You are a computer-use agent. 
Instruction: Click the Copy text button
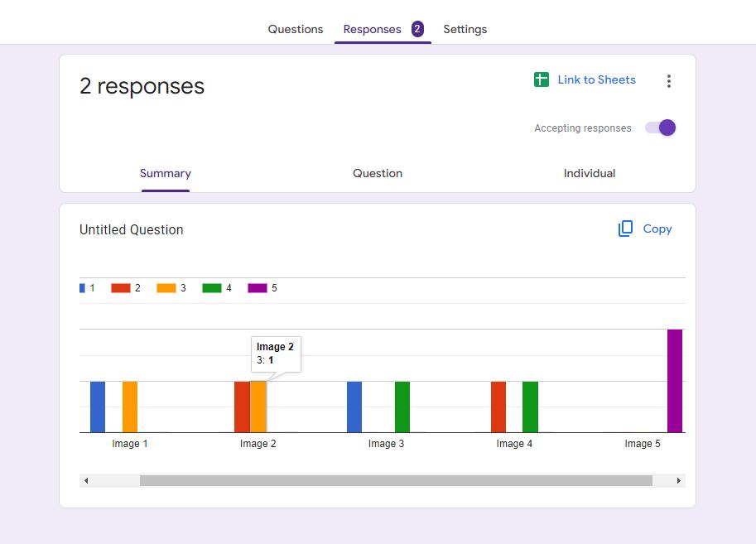657,229
